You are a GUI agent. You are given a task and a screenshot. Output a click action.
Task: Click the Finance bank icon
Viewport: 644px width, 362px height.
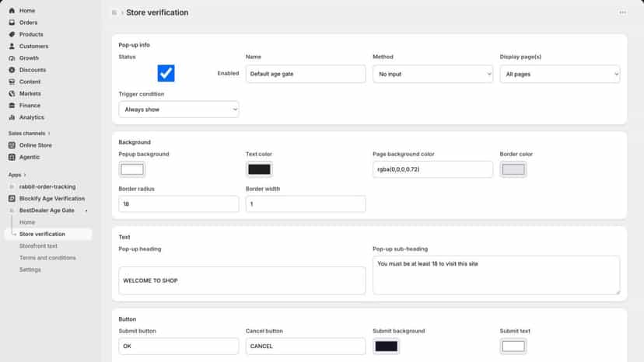(12, 106)
